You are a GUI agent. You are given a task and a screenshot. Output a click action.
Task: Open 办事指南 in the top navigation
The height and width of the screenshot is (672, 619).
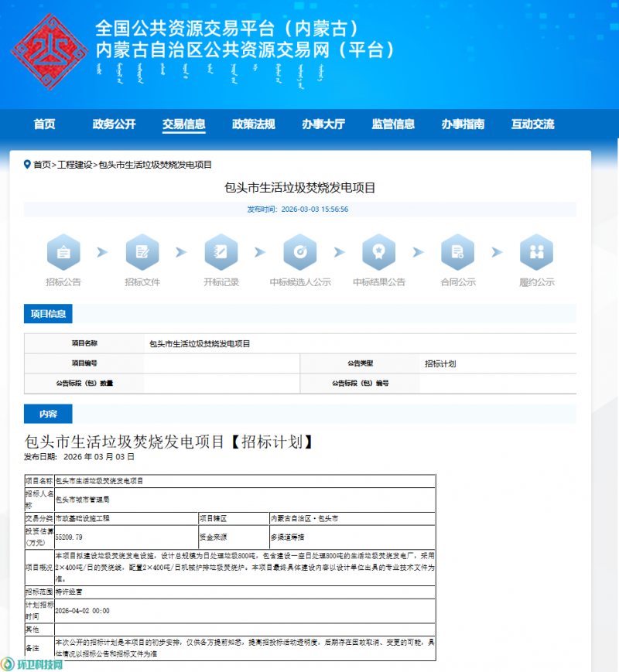click(463, 125)
